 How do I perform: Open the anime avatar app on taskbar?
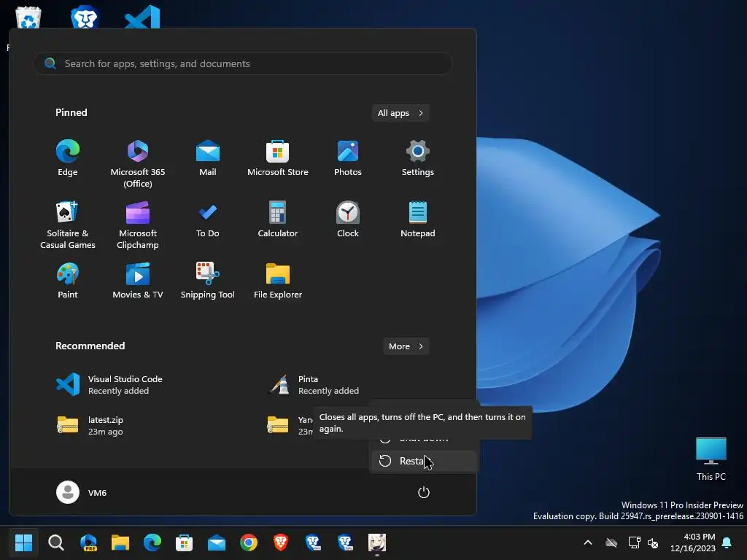pos(377,542)
